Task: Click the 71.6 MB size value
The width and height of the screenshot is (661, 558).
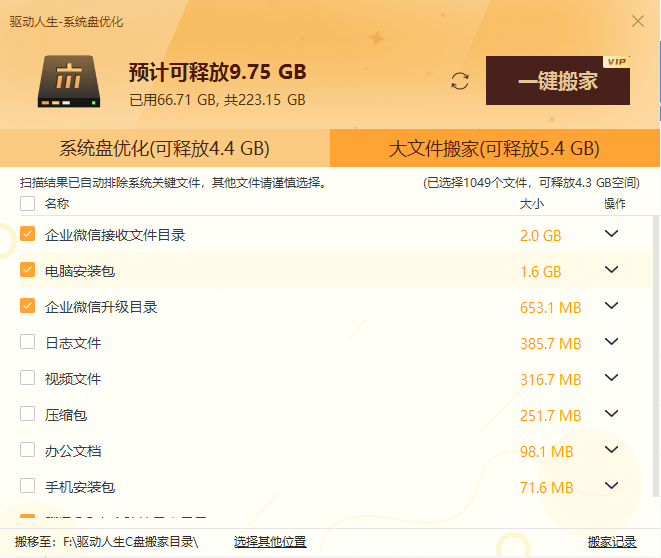Action: pyautogui.click(x=546, y=488)
